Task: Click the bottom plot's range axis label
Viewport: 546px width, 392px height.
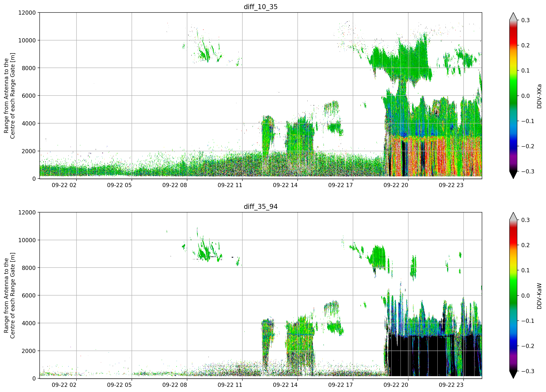Action: click(x=9, y=295)
